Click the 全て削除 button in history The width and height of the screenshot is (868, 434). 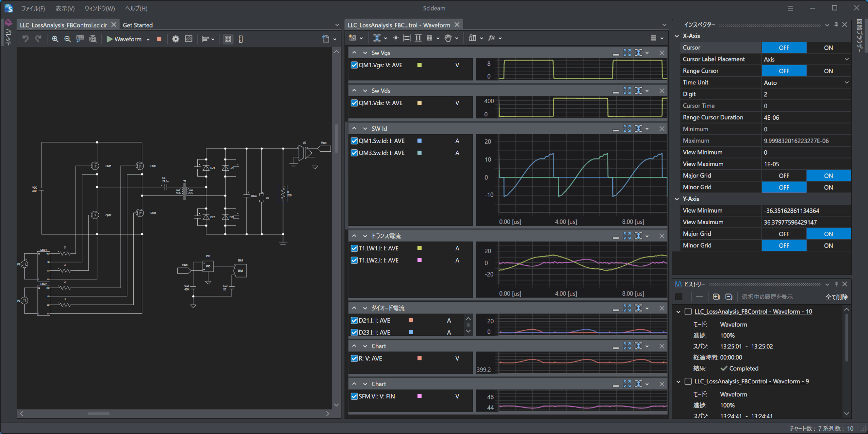click(836, 297)
